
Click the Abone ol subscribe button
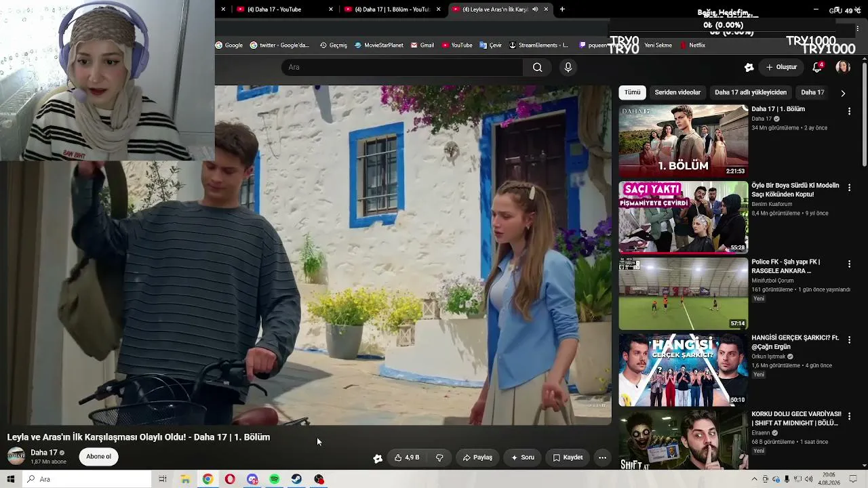pyautogui.click(x=98, y=457)
